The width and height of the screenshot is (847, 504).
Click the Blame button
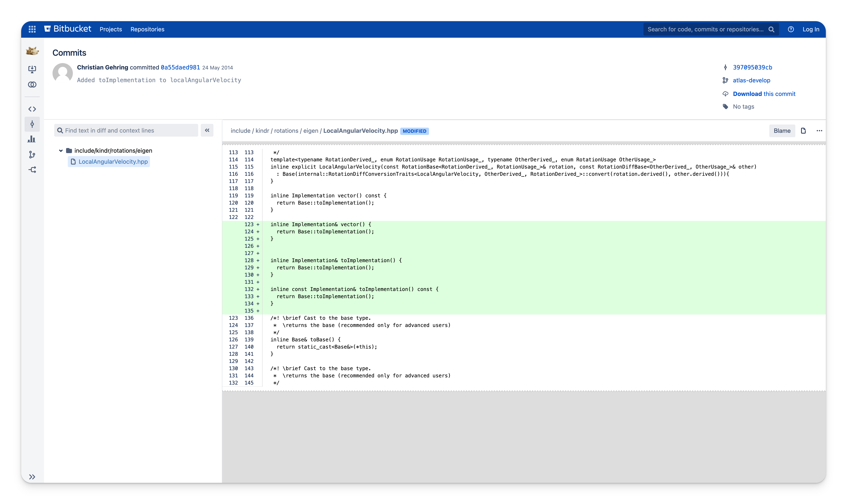[782, 130]
